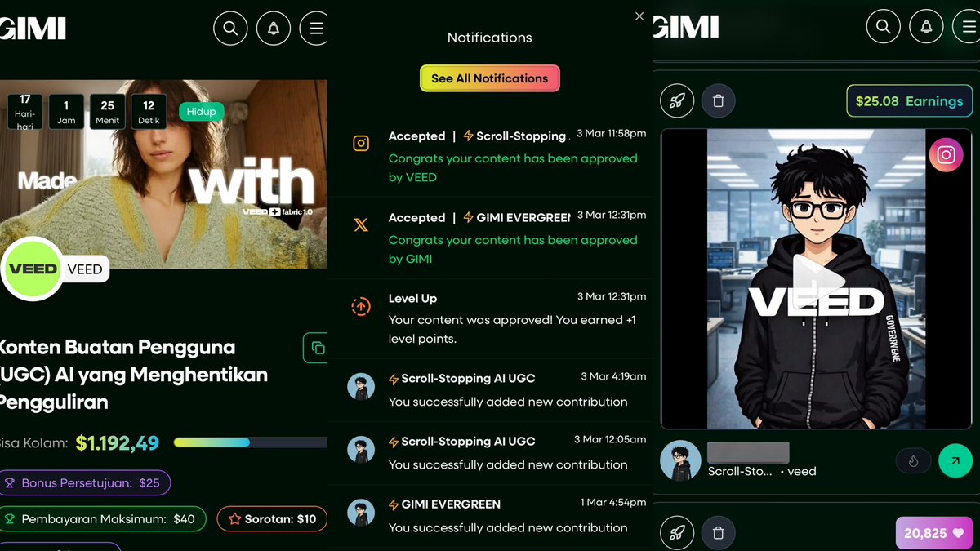Open hamburger menu on earnings contributions page

967,27
